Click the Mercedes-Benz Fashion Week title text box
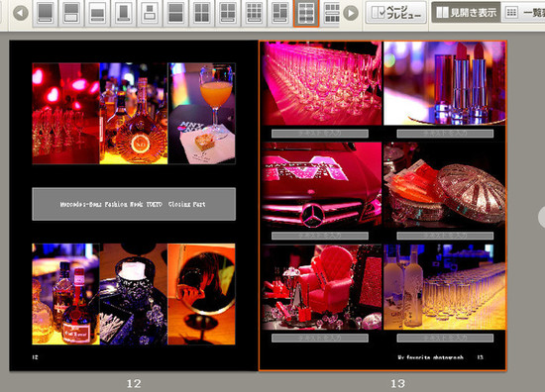 pyautogui.click(x=134, y=204)
